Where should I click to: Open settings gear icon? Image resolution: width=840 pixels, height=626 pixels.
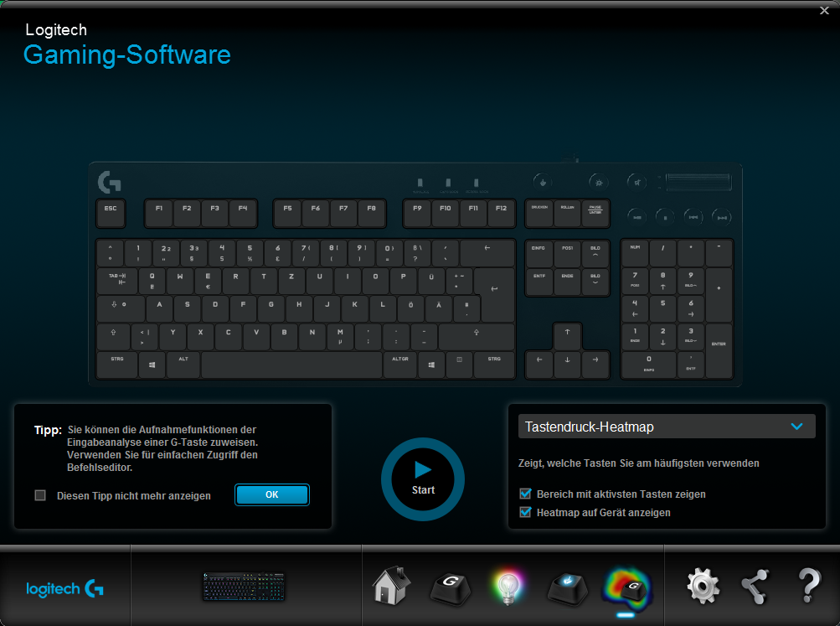click(x=703, y=587)
